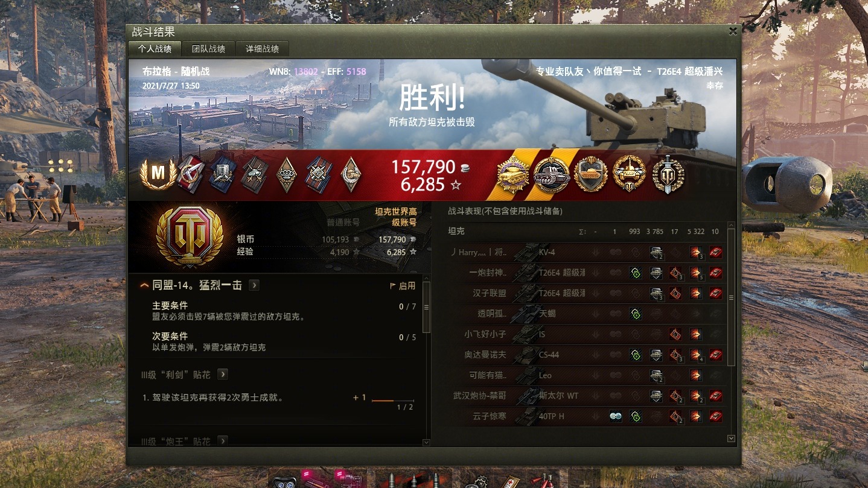Expand arrow next to III级"炮王"贴花

point(223,441)
